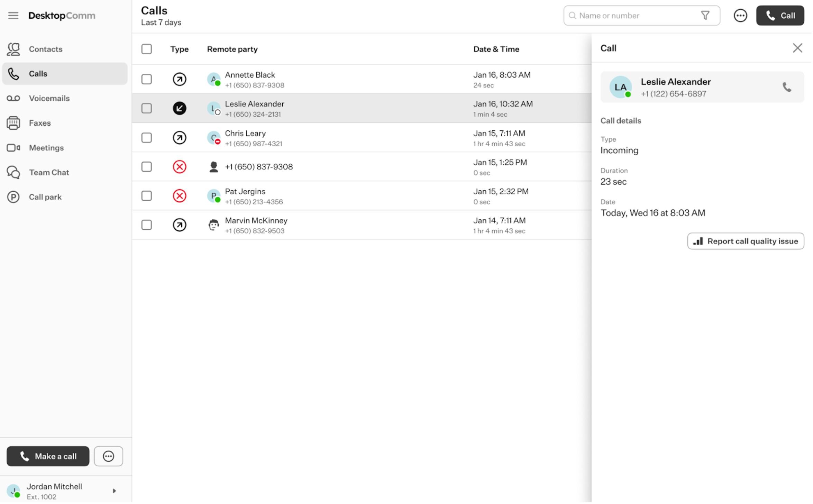
Task: Open the more options icon beside Call button
Action: [740, 16]
